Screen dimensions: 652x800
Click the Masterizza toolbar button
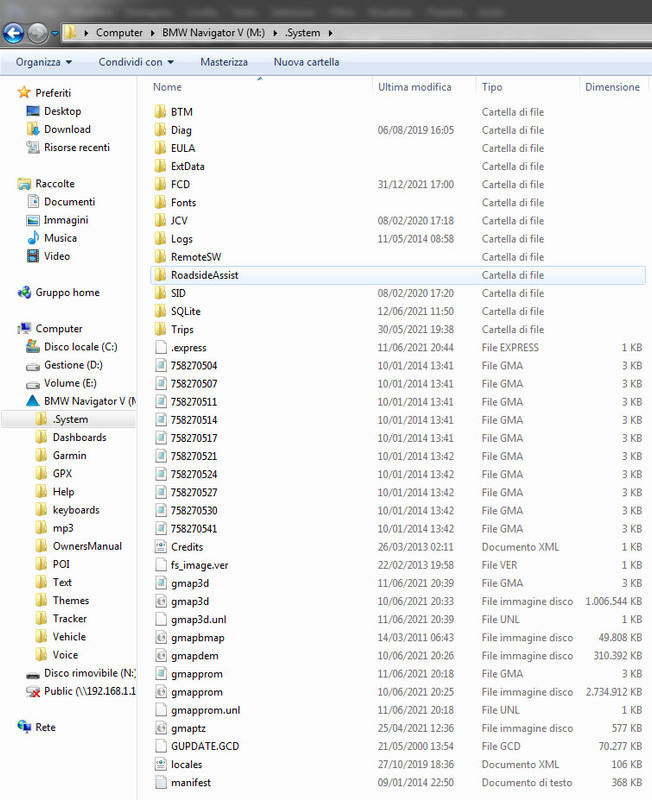pyautogui.click(x=224, y=62)
